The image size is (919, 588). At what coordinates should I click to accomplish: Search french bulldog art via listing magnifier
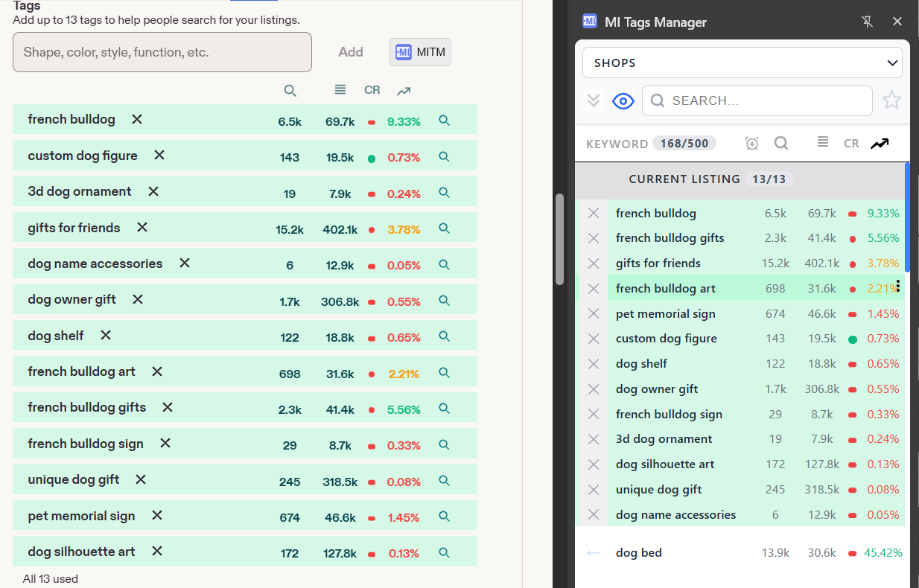click(445, 373)
